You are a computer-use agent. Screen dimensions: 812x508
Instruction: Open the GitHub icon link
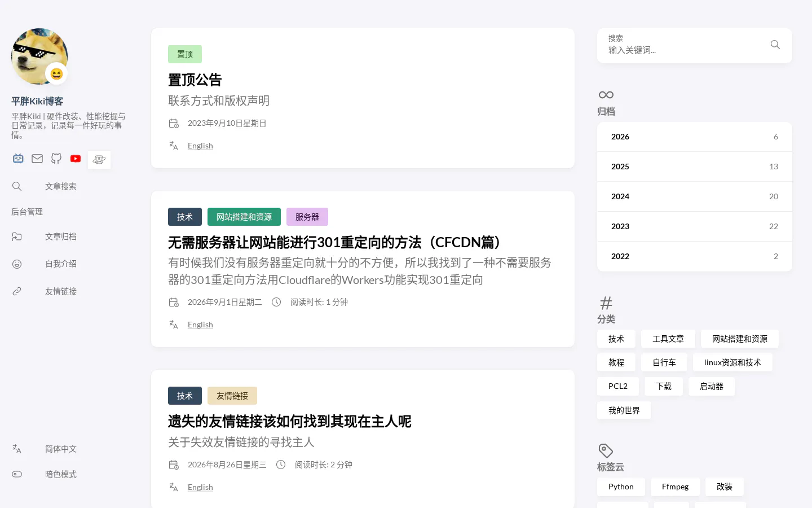click(56, 159)
